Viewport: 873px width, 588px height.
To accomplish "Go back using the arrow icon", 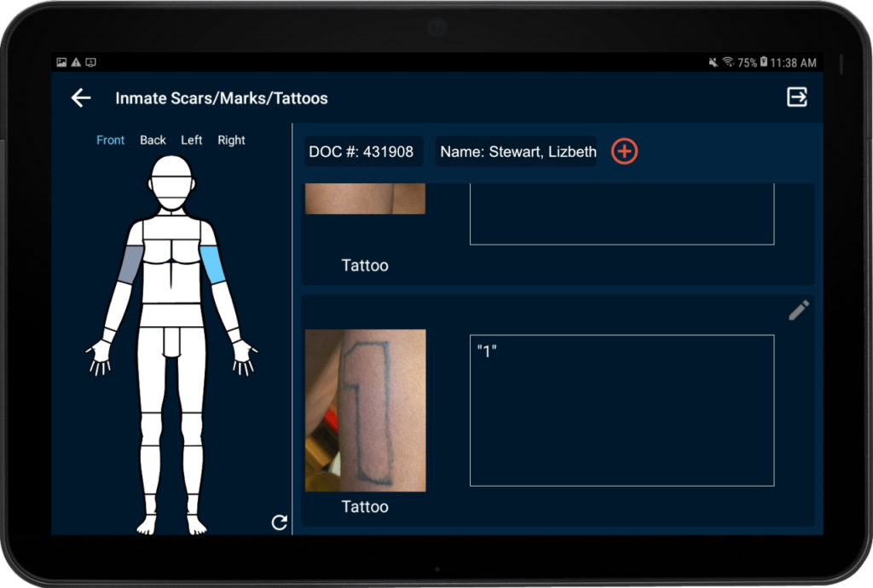I will point(81,98).
